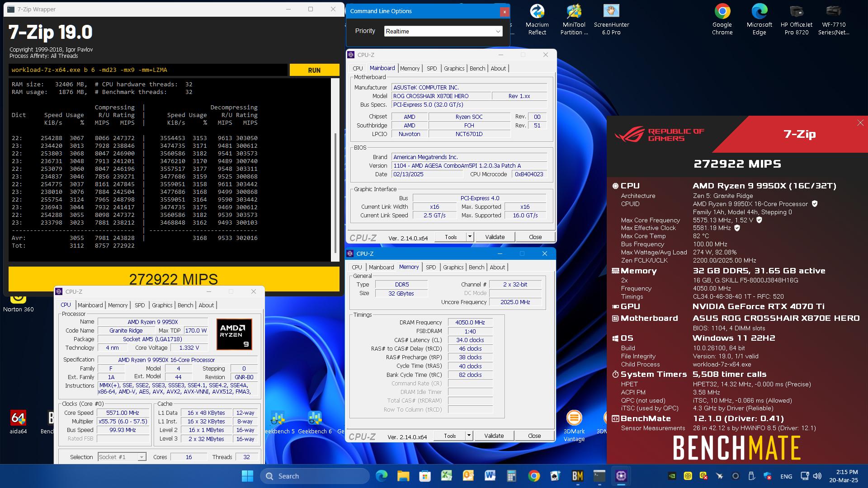Switch to the Mainboard tab in the bottom-left CPU-Z window
Image resolution: width=868 pixels, height=488 pixels.
(90, 305)
